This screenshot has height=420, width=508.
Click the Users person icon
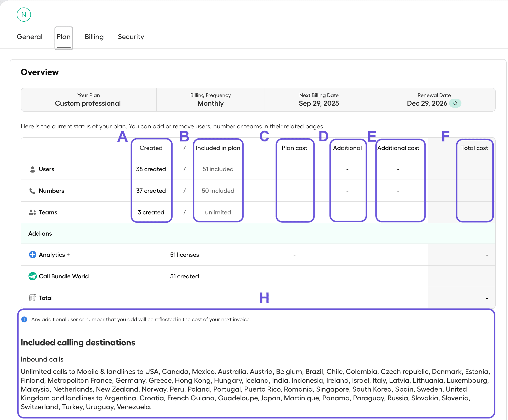32,169
